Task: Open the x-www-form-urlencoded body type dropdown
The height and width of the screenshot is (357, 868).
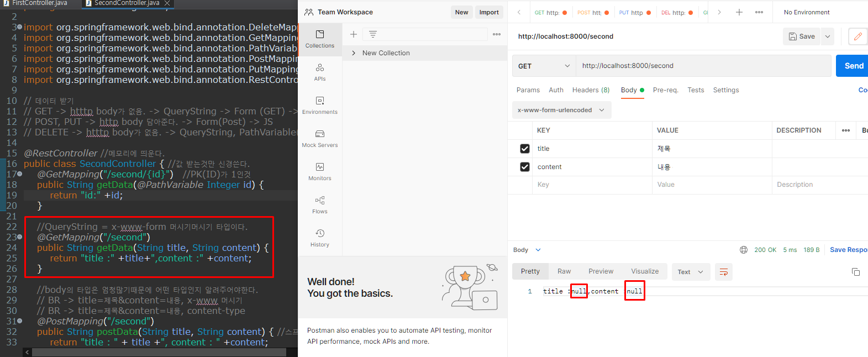Action: point(561,110)
